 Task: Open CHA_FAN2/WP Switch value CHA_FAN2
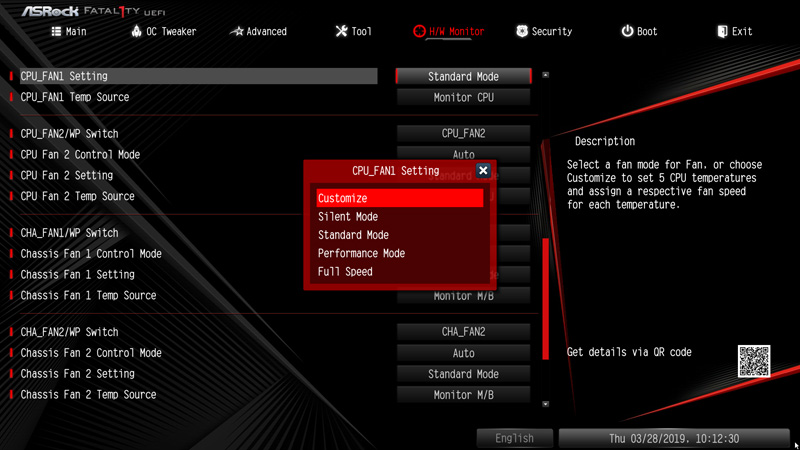[x=463, y=332]
